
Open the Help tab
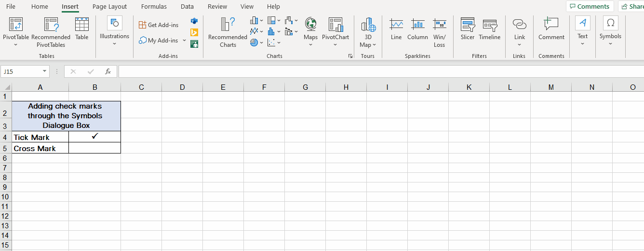(273, 6)
